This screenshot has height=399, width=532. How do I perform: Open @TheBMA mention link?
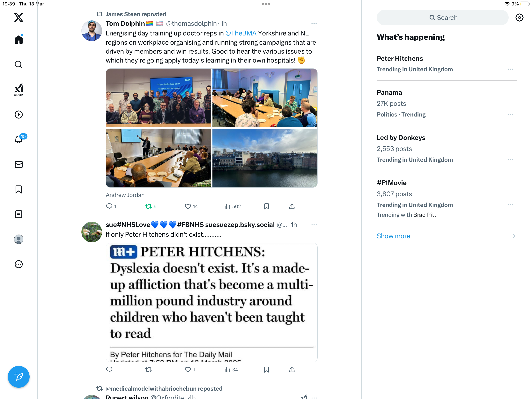[x=241, y=33]
